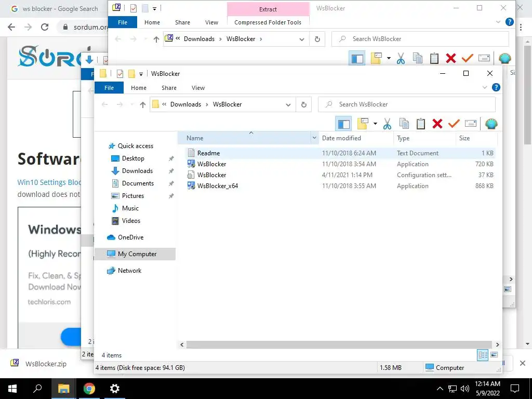Click the Copy icon in front window toolbar
Viewport: 532px width, 399px height.
click(x=404, y=124)
